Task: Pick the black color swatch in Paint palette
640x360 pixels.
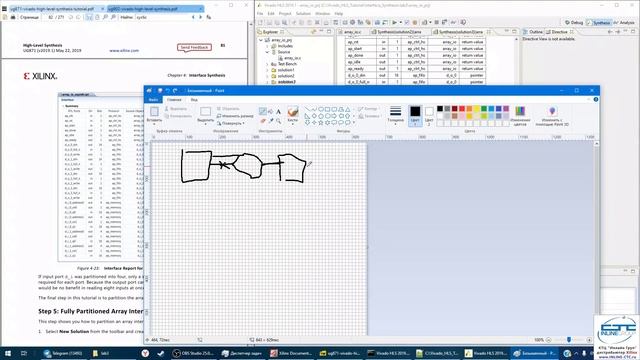Action: [440, 109]
